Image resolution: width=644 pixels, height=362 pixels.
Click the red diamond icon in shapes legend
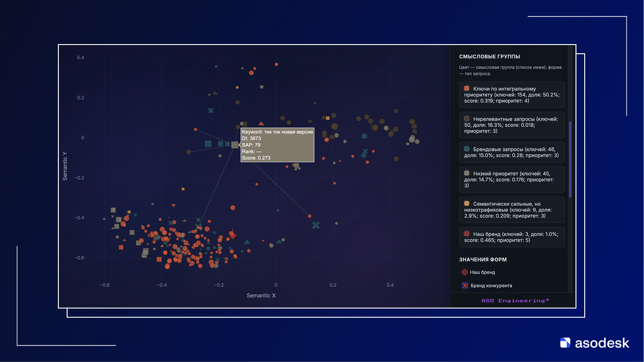pos(465,272)
